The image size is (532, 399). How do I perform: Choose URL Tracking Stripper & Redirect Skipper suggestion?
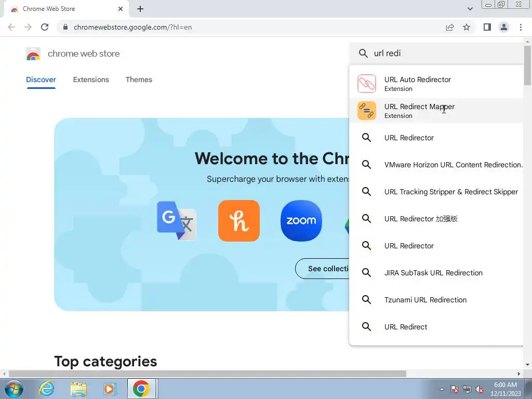[x=436, y=192]
